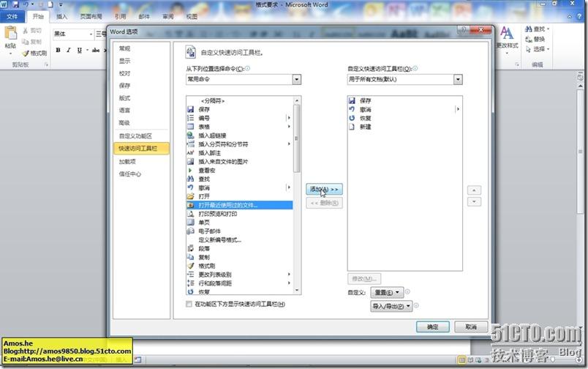Open the 保存 options category
Viewport: 588px width, 369px height.
click(141, 86)
